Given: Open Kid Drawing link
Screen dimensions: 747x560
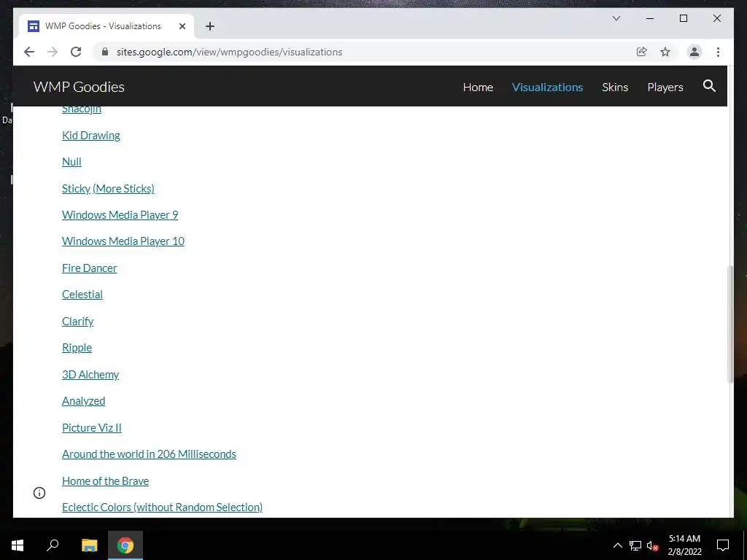Looking at the screenshot, I should pyautogui.click(x=91, y=135).
